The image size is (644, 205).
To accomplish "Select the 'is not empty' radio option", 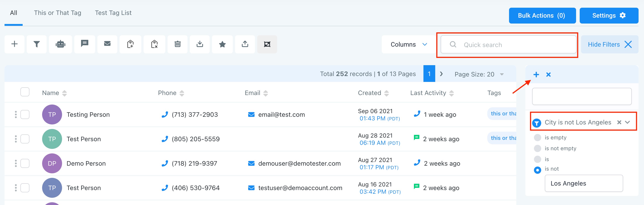I will [x=538, y=148].
